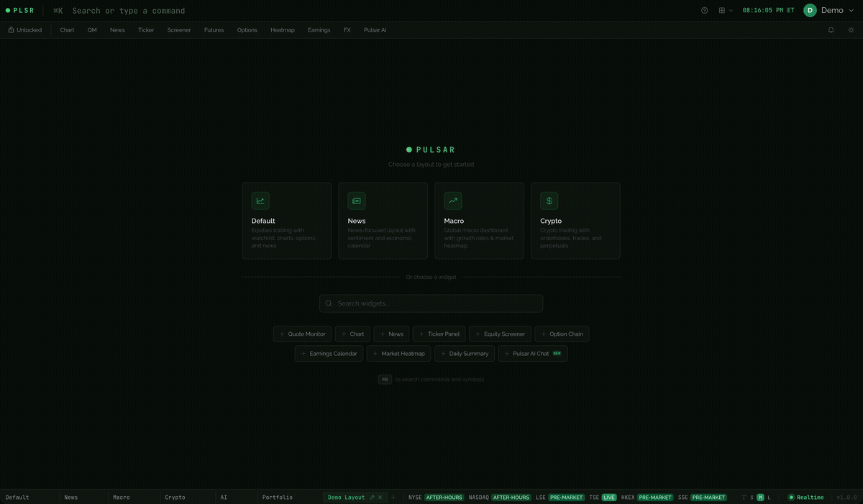863x504 pixels.
Task: Open News in the top toolbar
Action: click(117, 30)
